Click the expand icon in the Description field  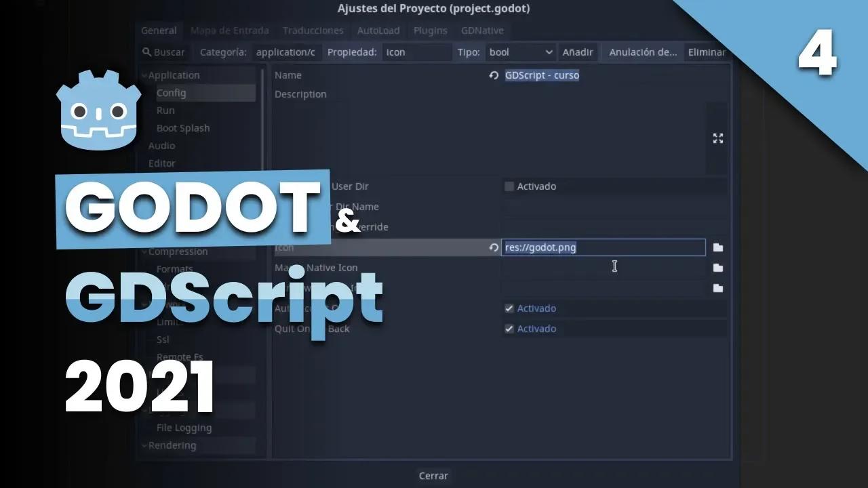tap(717, 138)
